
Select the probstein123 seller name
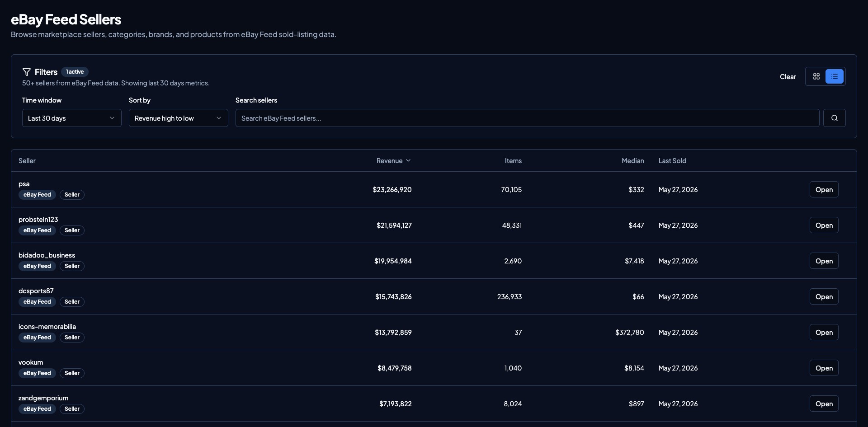pos(38,220)
